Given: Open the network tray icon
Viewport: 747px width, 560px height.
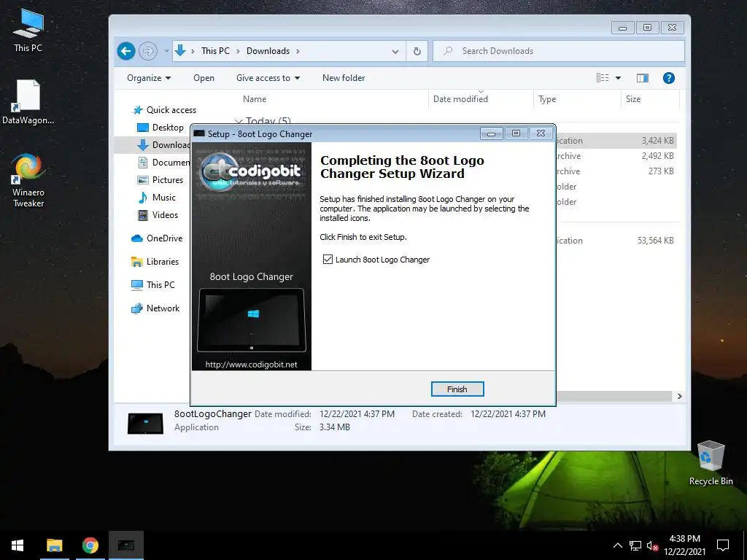Looking at the screenshot, I should coord(635,545).
